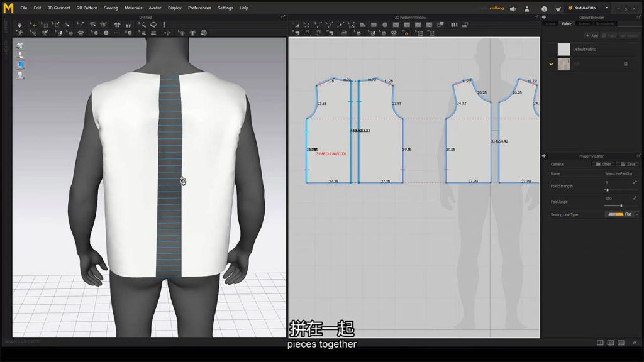
Task: Switch to the Fabric tab in Object Browser
Action: pyautogui.click(x=567, y=24)
